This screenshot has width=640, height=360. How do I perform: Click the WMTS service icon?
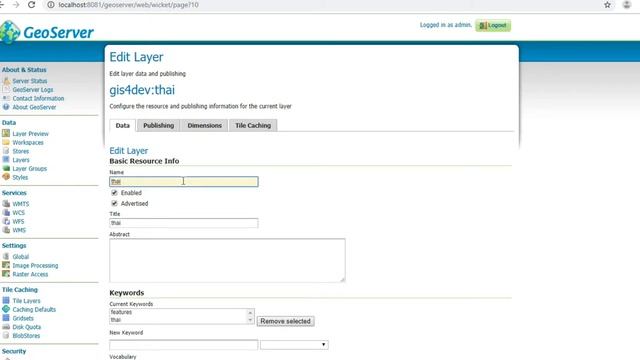point(6,204)
